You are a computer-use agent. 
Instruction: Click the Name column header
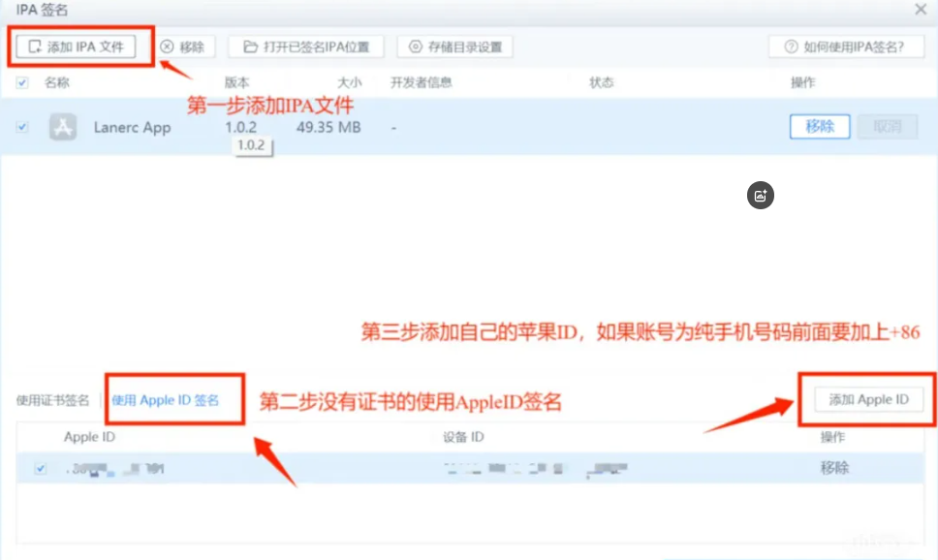coord(57,83)
